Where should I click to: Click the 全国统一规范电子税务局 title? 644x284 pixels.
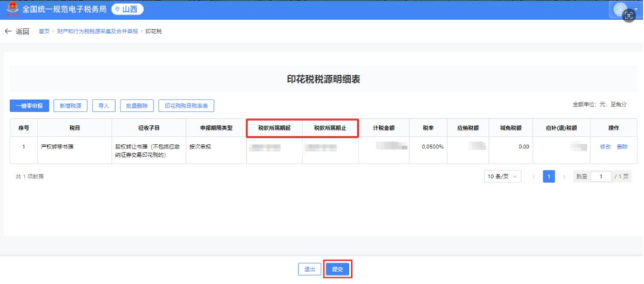click(x=64, y=10)
